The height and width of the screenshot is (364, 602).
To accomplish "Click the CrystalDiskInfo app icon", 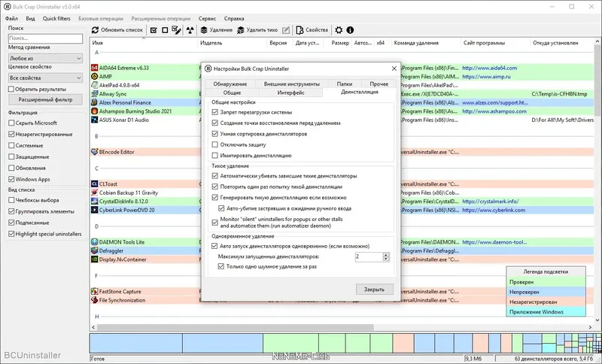I will point(95,202).
